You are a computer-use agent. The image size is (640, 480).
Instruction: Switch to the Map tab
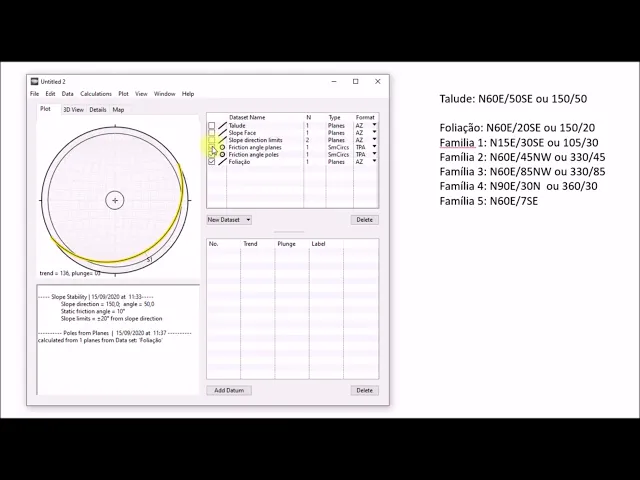pos(118,110)
